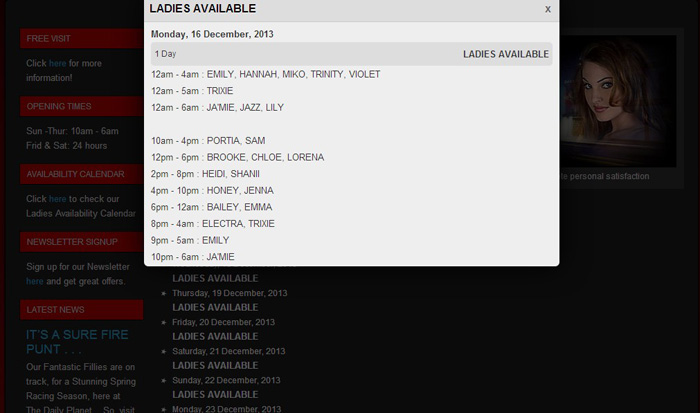Select the '1 Day' label in popup
Viewport: 700px width, 413px height.
(165, 54)
